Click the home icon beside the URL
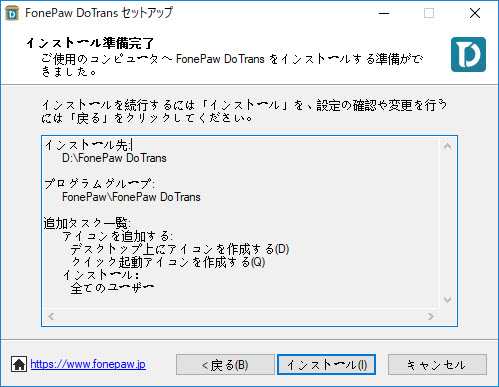This screenshot has height=387, width=499. click(x=19, y=364)
